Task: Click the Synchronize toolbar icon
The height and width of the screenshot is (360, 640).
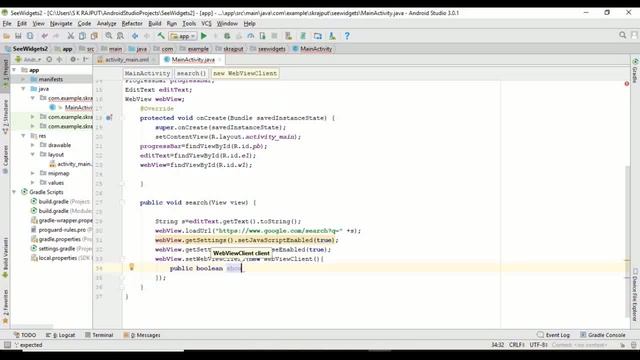Action: click(30, 36)
